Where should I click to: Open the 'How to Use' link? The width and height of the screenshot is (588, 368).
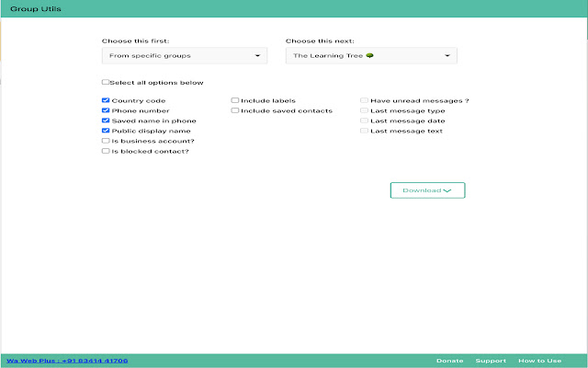point(539,361)
